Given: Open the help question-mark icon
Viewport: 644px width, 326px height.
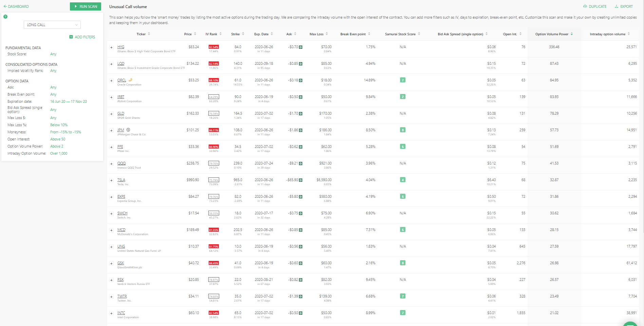Looking at the screenshot, I should click(5, 16).
